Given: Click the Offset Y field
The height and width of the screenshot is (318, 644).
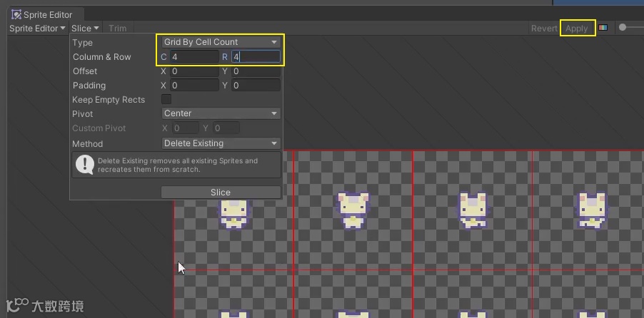Looking at the screenshot, I should click(256, 71).
